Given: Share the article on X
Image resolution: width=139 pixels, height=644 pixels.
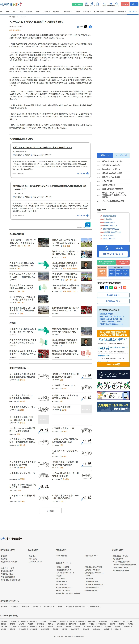Looking at the screenshot, I should tap(86, 27).
